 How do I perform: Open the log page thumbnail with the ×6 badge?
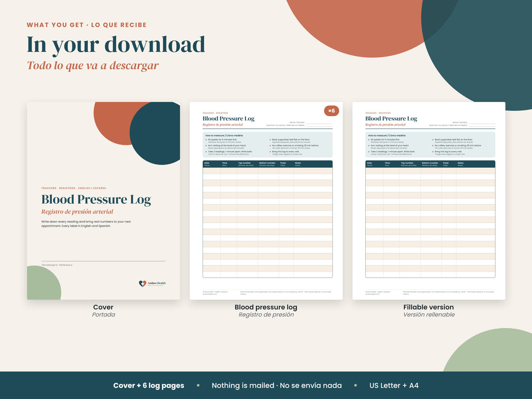[266, 201]
